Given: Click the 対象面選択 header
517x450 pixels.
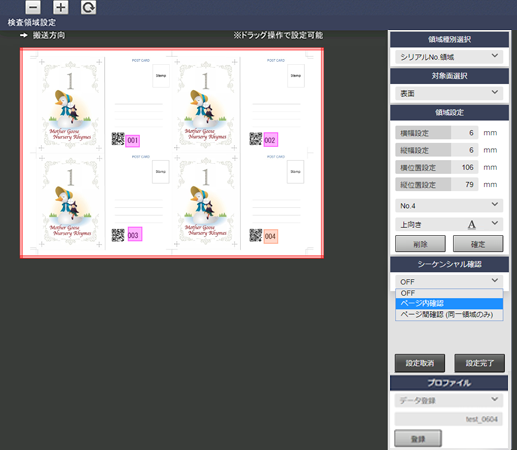Looking at the screenshot, I should [449, 76].
